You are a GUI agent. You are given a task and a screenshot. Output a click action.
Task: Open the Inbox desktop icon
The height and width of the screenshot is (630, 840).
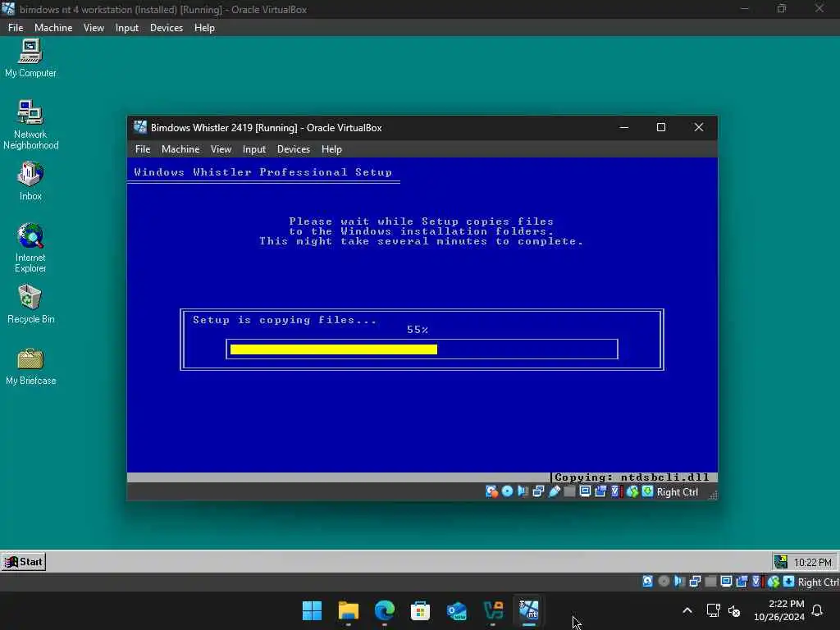point(30,181)
